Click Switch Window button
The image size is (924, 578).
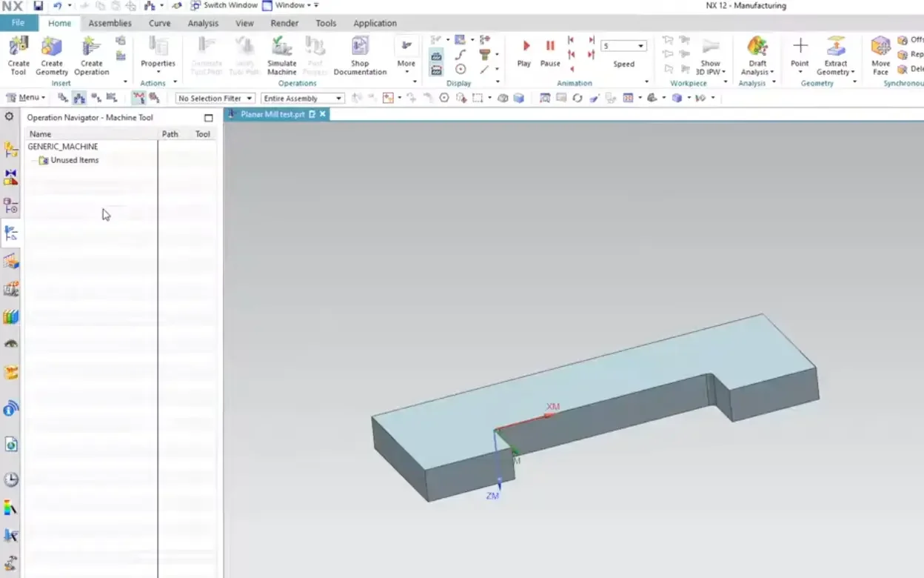tap(224, 5)
